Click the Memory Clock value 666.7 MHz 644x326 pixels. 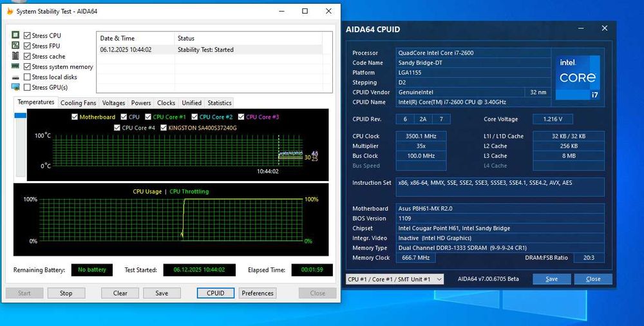point(415,258)
